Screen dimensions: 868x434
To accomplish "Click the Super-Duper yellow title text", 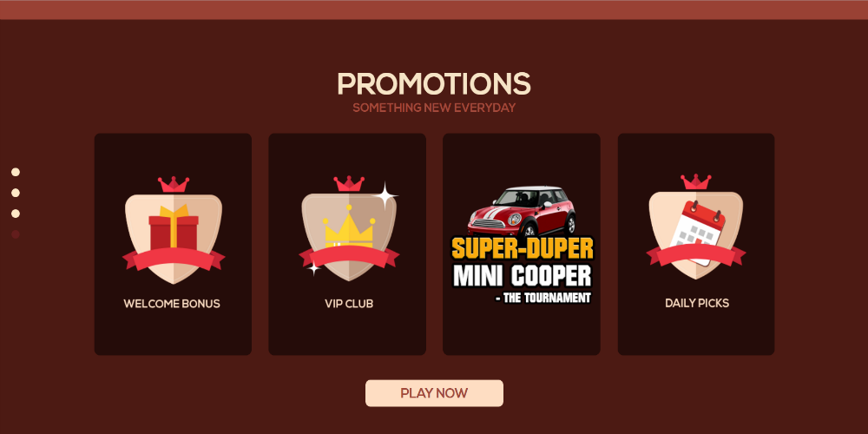I will click(522, 249).
